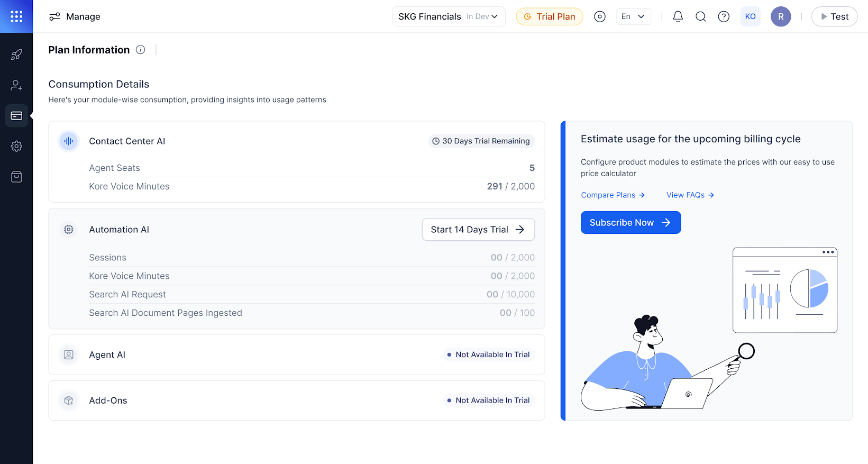Viewport: 868px width, 464px height.
Task: Open the Compare Plans link
Action: point(613,195)
